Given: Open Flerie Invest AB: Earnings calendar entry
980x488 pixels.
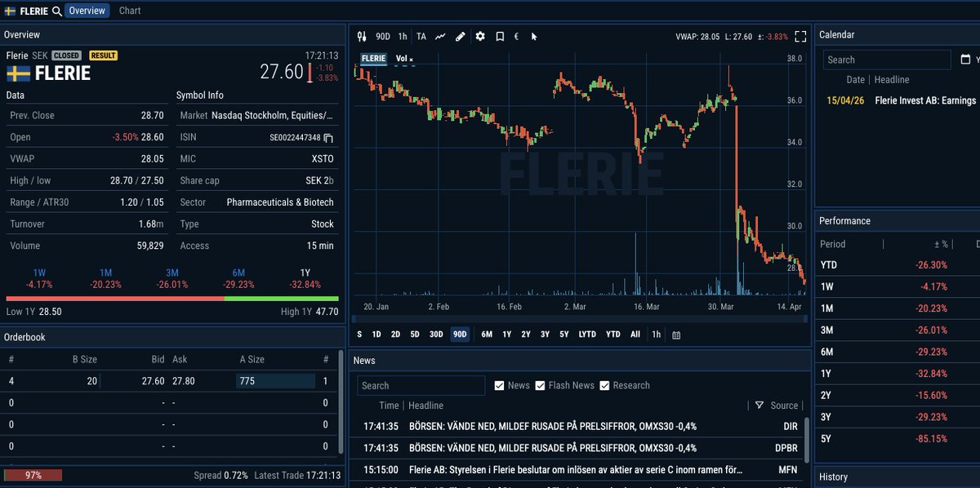Looking at the screenshot, I should 925,100.
